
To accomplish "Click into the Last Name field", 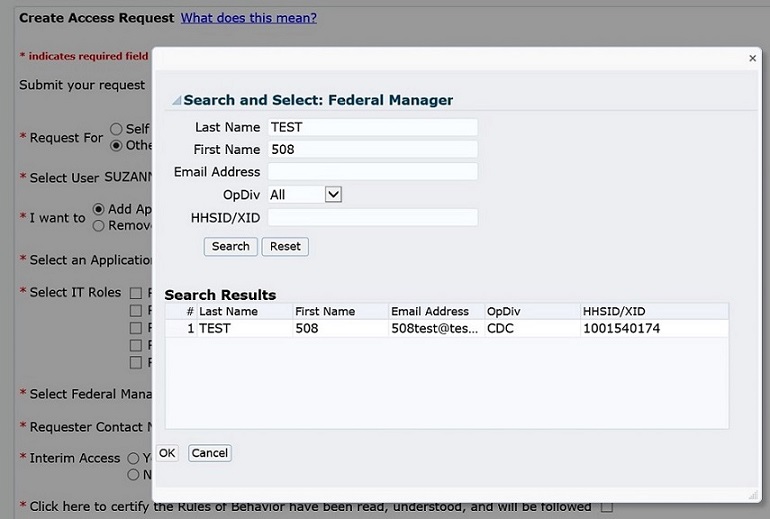I will tap(372, 127).
